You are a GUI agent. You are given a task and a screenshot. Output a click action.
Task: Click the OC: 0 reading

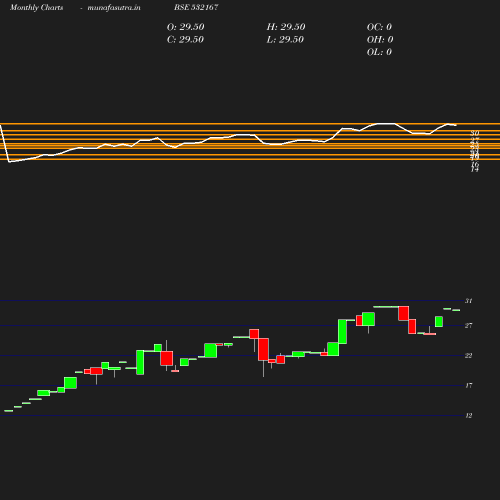379,27
